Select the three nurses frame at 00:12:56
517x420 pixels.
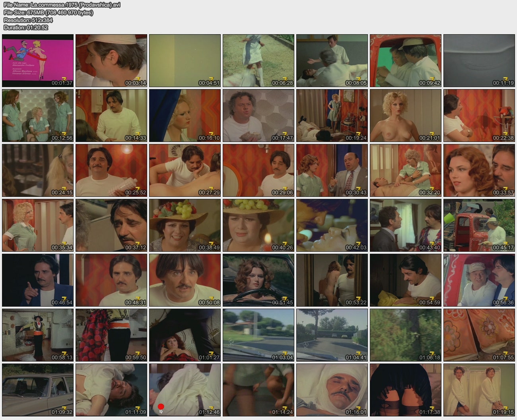click(x=38, y=115)
